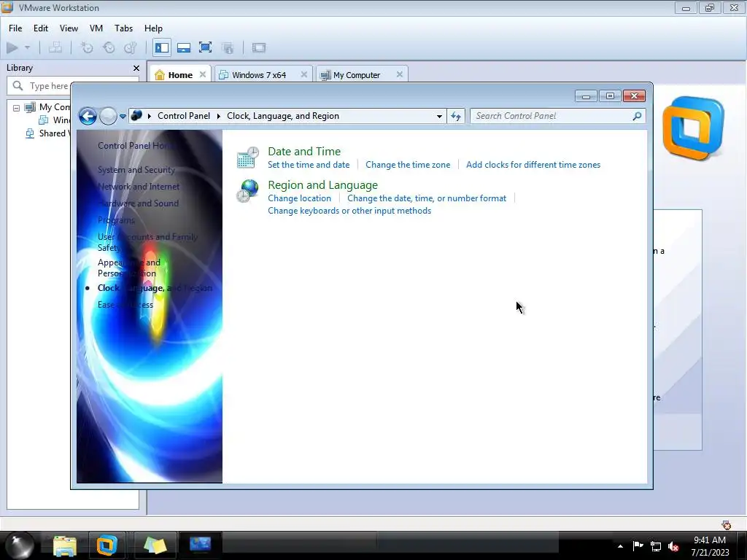This screenshot has width=747, height=560.
Task: Click the Region and Language globe icon
Action: coord(248,190)
